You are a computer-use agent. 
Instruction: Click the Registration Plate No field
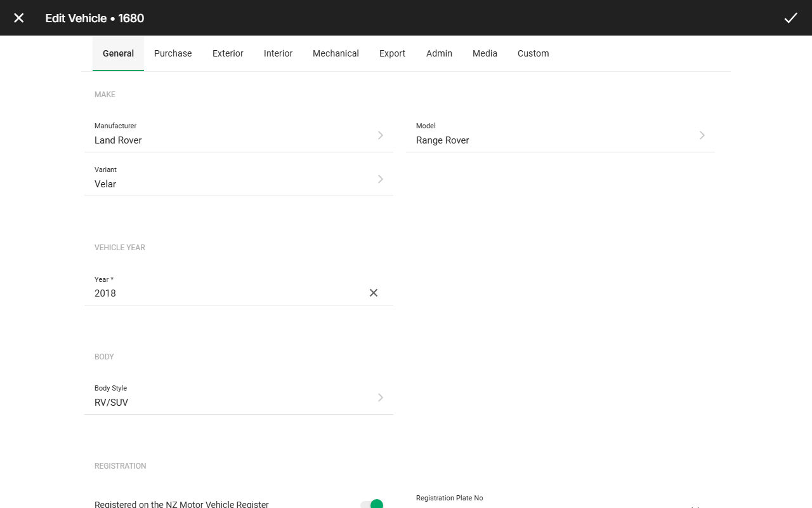[x=560, y=501]
